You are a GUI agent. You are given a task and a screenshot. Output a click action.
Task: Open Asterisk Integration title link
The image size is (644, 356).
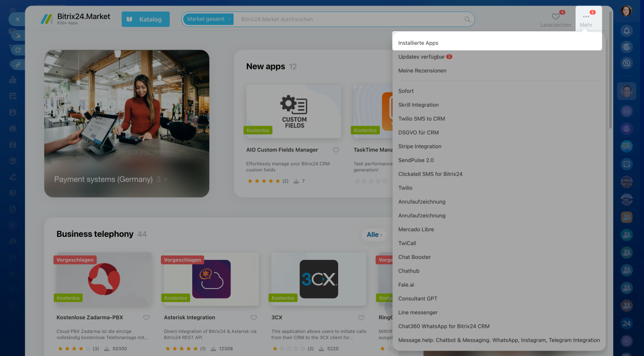(x=190, y=318)
